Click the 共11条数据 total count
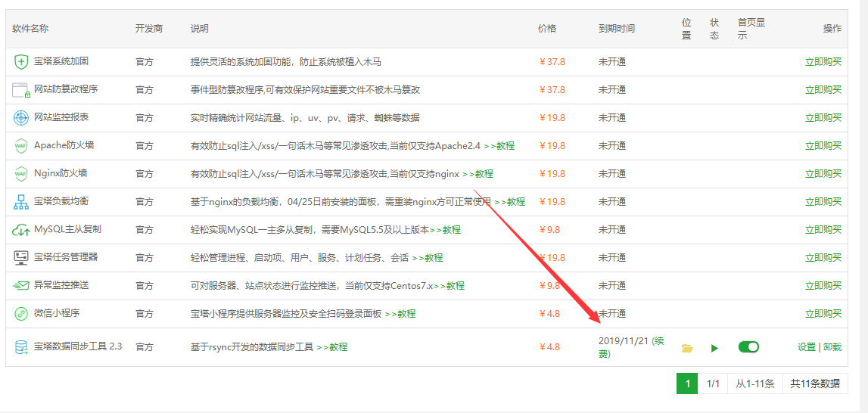Viewport: 868px width, 413px height. [x=815, y=383]
